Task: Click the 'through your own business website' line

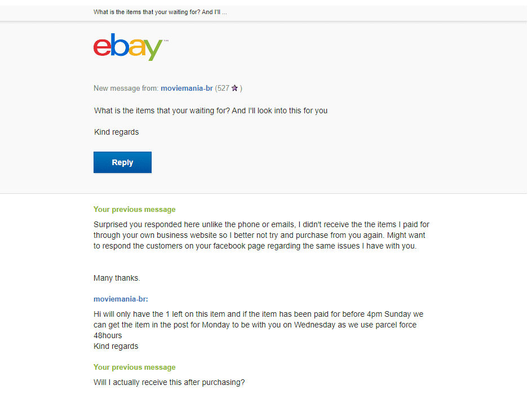Action: pos(259,235)
